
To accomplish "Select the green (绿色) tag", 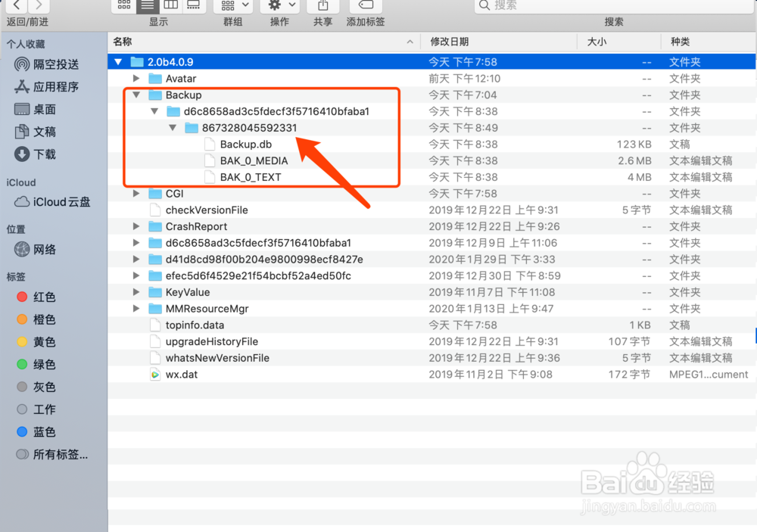I will 36,365.
